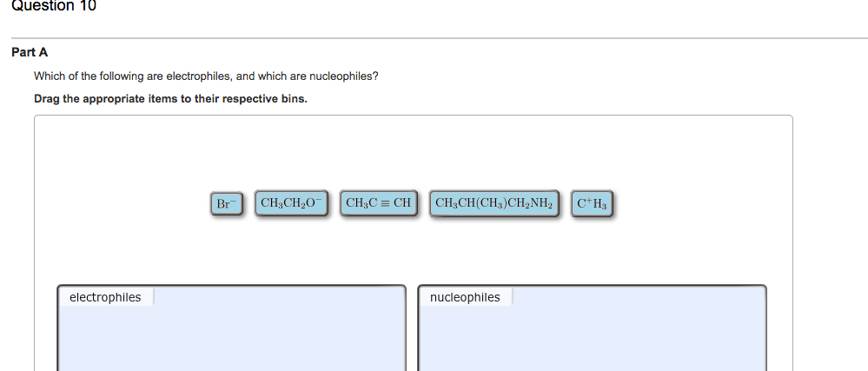
Task: Click the electrophiles and nucleophiles question text
Action: (207, 76)
